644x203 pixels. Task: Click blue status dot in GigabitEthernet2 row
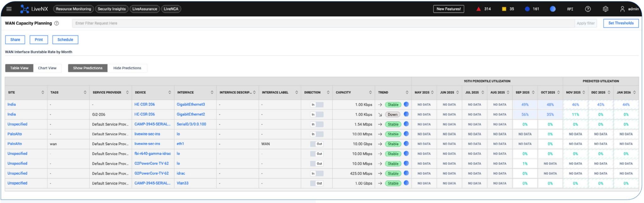[406, 114]
